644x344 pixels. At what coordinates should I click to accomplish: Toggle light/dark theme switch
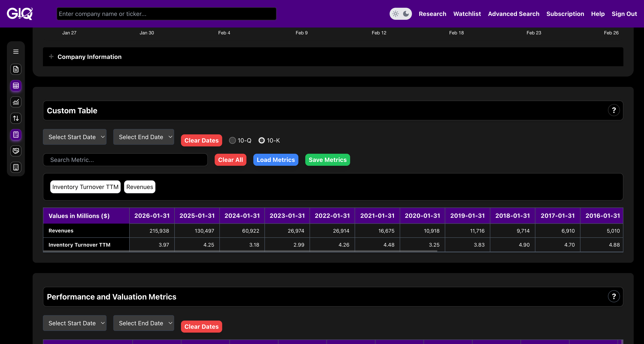point(401,14)
